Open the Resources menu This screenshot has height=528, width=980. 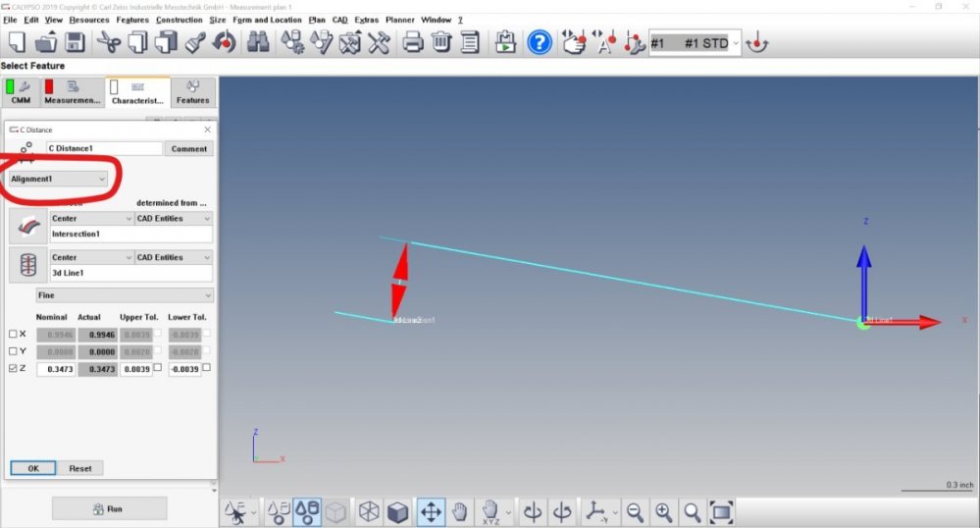coord(88,20)
